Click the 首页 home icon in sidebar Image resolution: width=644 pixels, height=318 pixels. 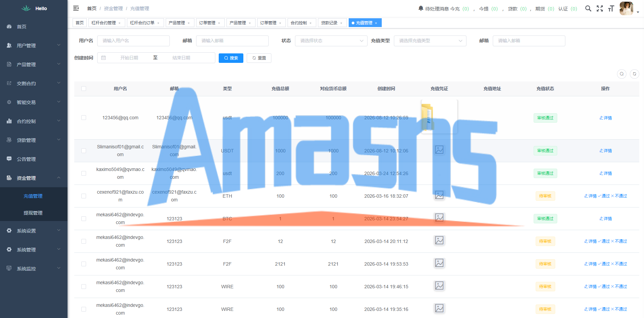(9, 26)
